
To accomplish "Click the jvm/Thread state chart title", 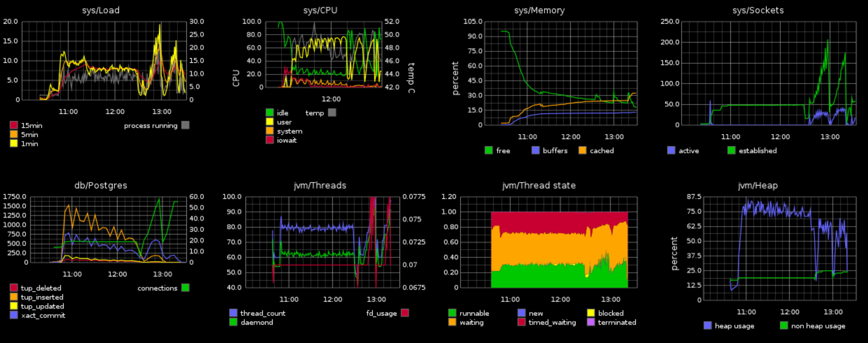I will [x=539, y=186].
